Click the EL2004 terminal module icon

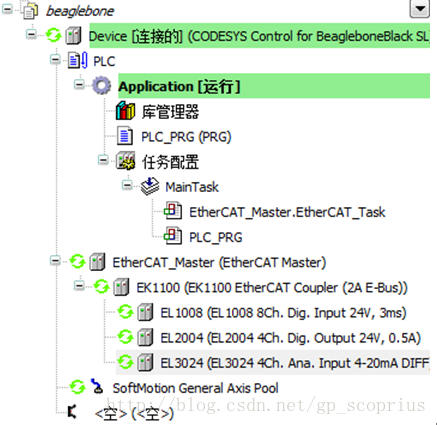(x=145, y=337)
